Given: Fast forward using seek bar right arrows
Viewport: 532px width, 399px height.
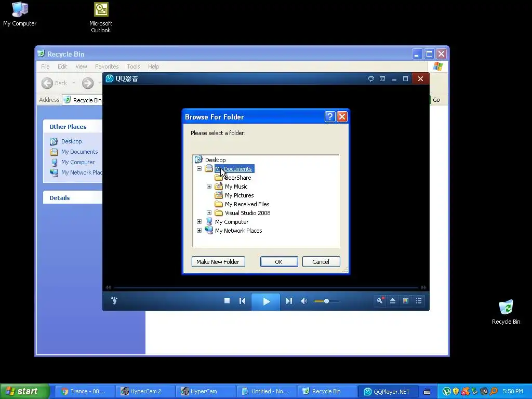Looking at the screenshot, I should coord(424,287).
